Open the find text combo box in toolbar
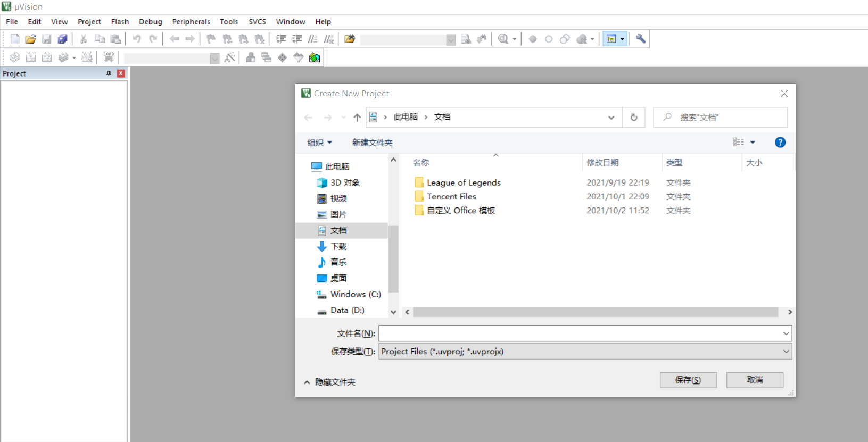Viewport: 868px width, 442px height. tap(408, 39)
